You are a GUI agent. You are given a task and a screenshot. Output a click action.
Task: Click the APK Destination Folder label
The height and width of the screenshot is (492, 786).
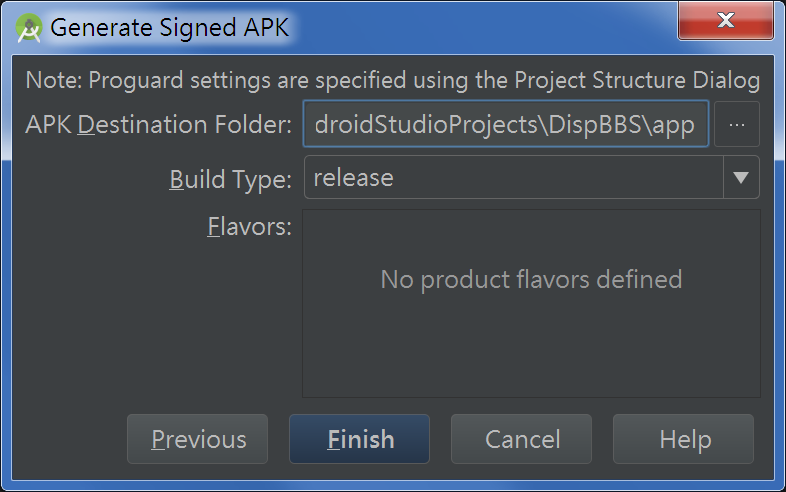159,125
